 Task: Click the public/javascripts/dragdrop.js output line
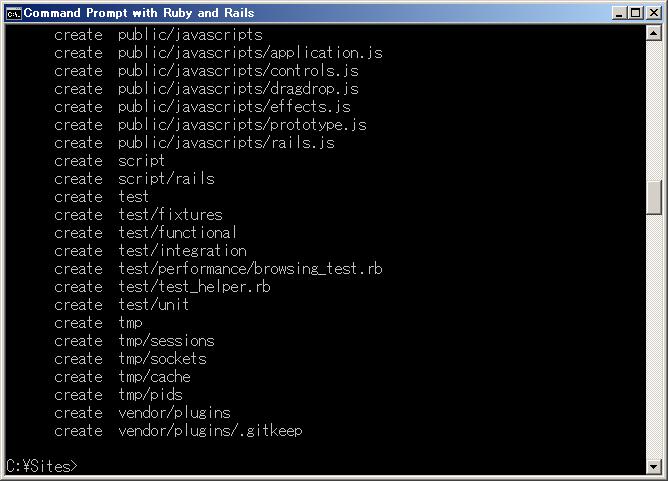(207, 89)
